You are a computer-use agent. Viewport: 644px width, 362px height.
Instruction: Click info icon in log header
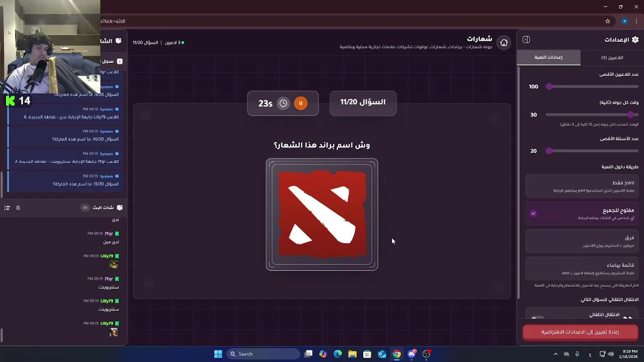tap(120, 61)
